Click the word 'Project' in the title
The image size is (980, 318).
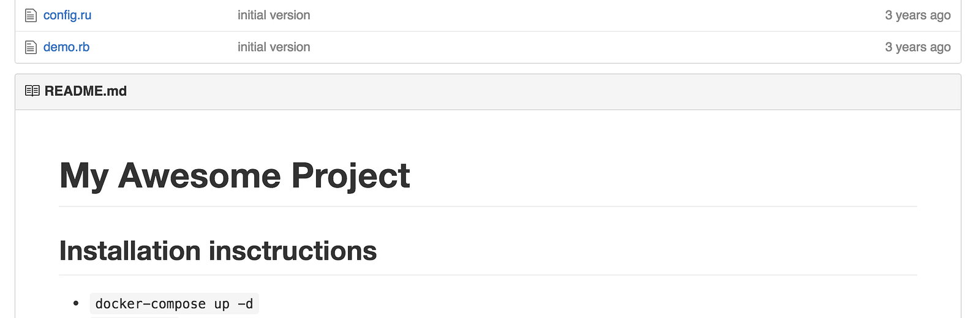point(350,176)
